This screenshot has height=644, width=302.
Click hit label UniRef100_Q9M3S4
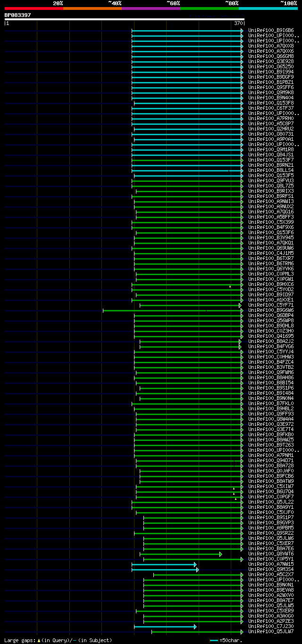(x=271, y=570)
